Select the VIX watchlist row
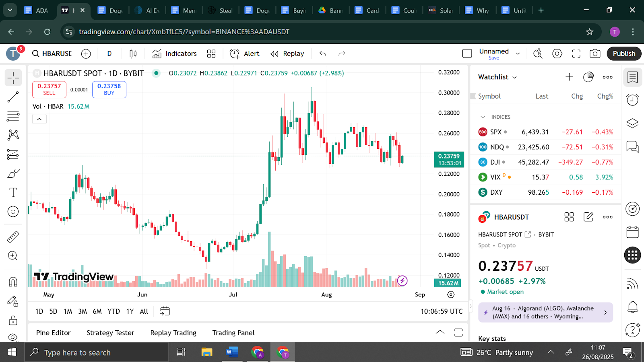The image size is (644, 362). 545,177
